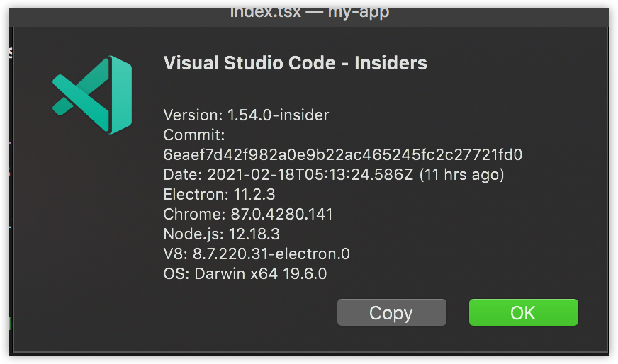The width and height of the screenshot is (618, 364).
Task: Click the "OS: Darwin x64 19.6.0" line
Action: click(245, 273)
